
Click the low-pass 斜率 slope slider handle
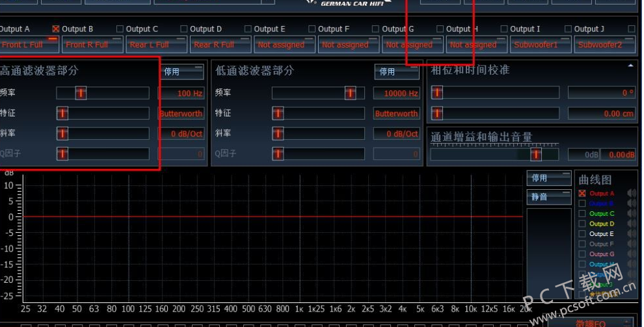click(278, 133)
